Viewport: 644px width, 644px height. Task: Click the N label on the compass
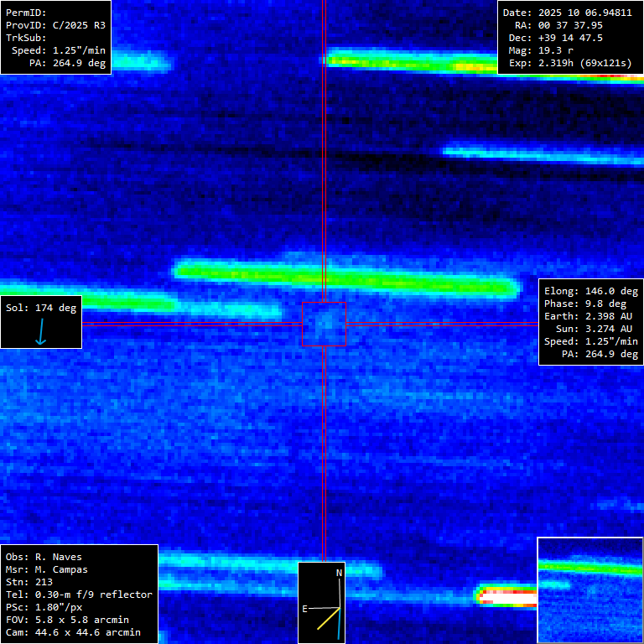click(339, 573)
